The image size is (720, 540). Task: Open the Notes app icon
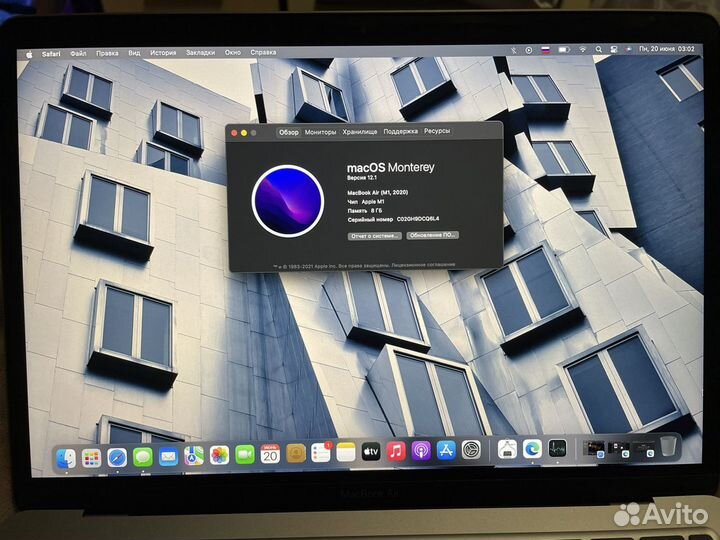(346, 452)
